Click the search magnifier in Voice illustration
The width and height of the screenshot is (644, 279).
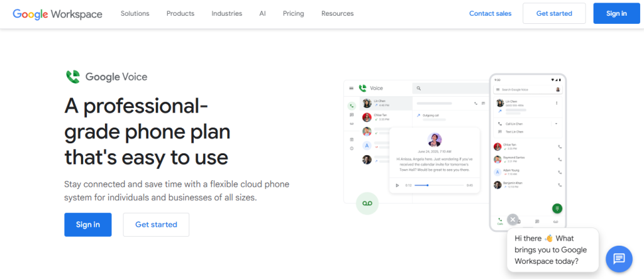pos(418,88)
